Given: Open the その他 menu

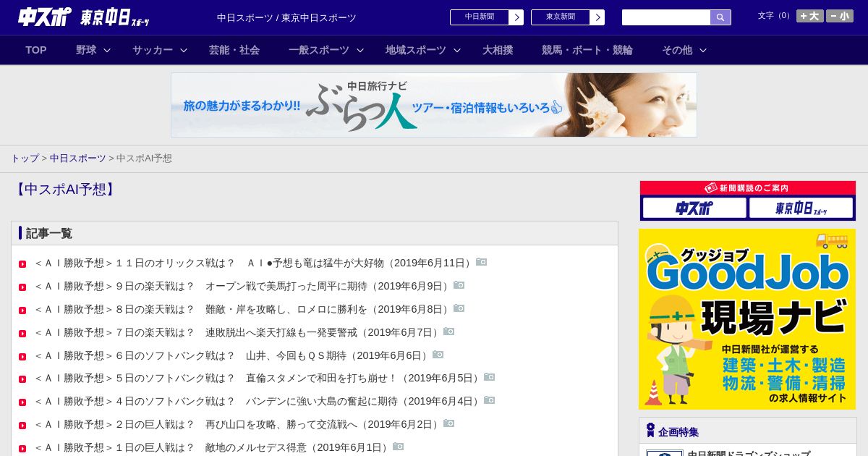Looking at the screenshot, I should [677, 50].
